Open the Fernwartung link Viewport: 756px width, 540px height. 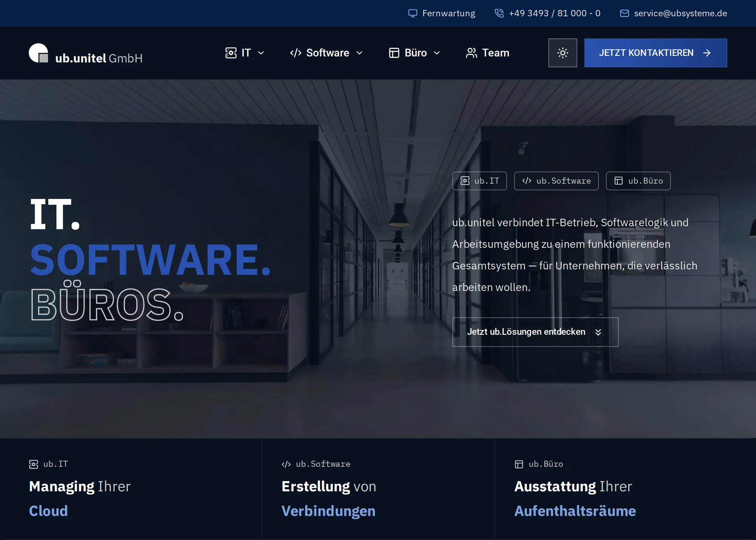[x=442, y=13]
